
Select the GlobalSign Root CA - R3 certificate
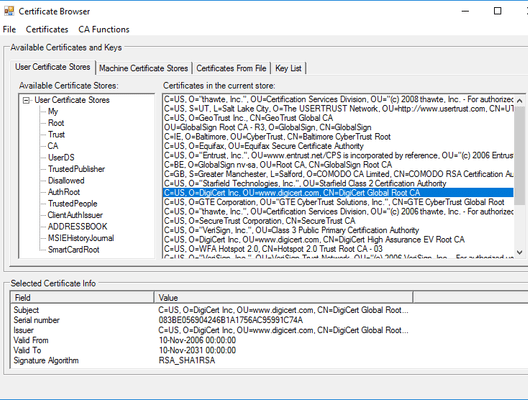pyautogui.click(x=338, y=127)
